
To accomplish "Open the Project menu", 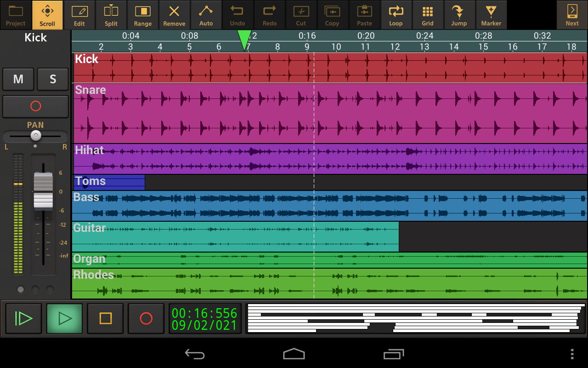I will (x=16, y=15).
